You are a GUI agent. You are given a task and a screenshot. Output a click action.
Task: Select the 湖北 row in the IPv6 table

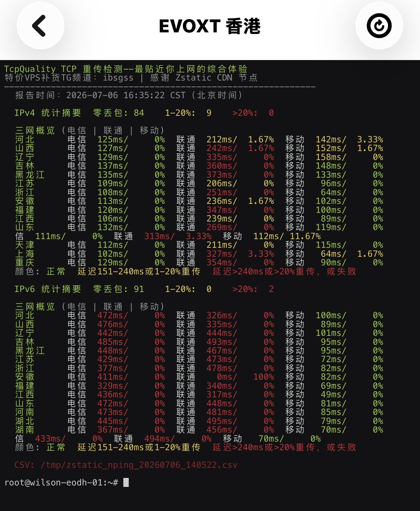coord(199,421)
